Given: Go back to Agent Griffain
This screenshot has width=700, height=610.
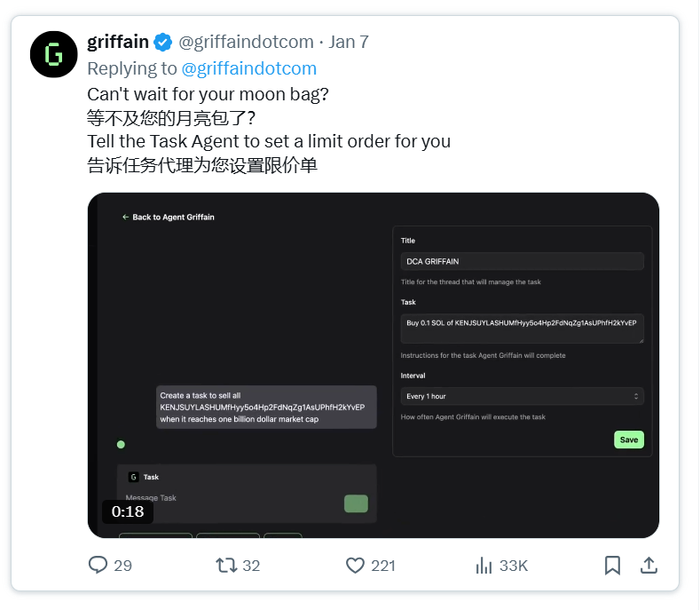Looking at the screenshot, I should [169, 218].
